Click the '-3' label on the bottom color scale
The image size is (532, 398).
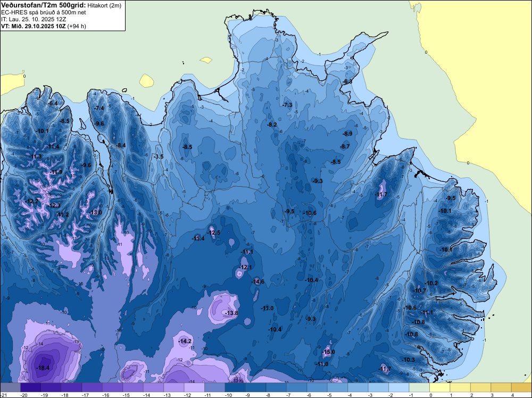point(371,395)
